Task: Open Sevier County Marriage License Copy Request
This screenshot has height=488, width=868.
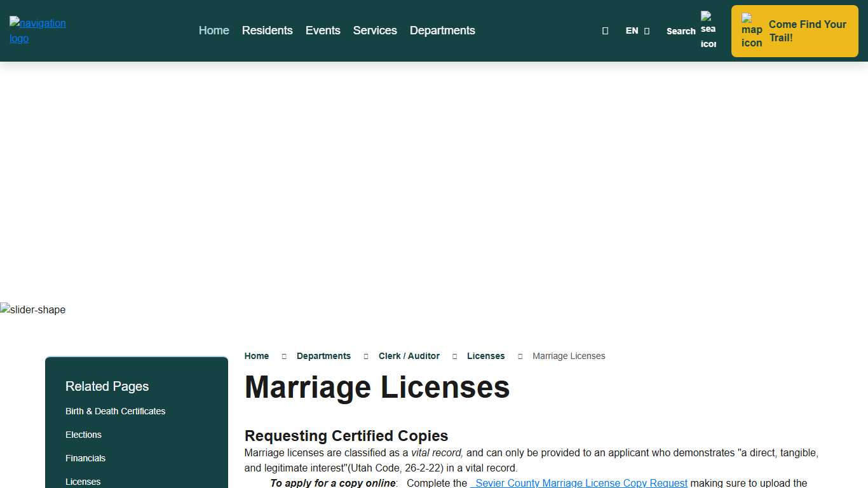Action: coord(580,483)
